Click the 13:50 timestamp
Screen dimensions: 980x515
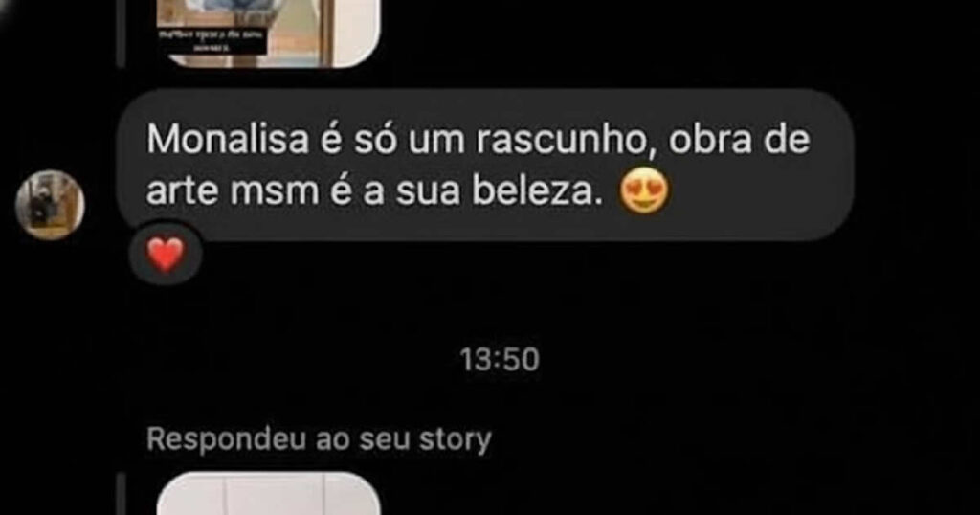(x=499, y=360)
